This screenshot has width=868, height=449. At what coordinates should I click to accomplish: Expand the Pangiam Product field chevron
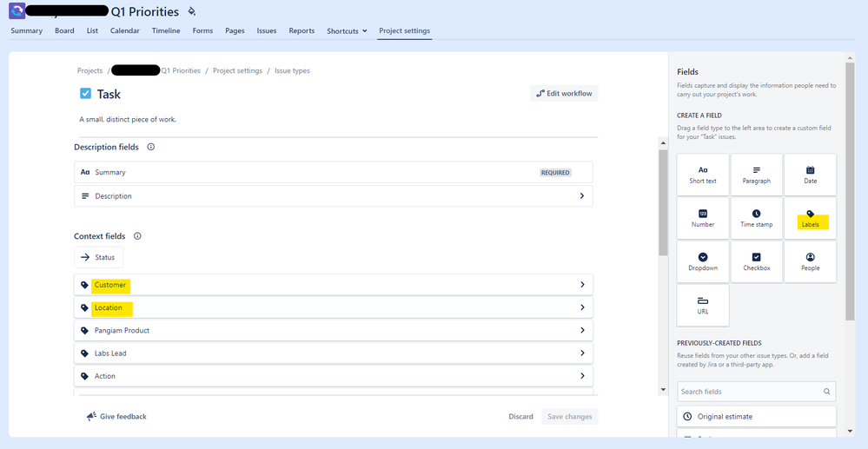tap(582, 330)
